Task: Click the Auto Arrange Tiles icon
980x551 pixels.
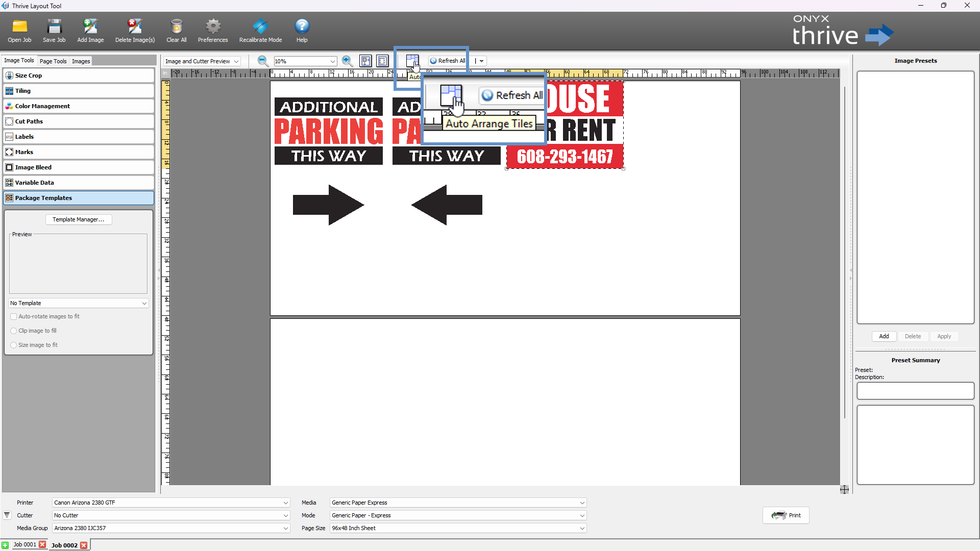Action: tap(412, 61)
